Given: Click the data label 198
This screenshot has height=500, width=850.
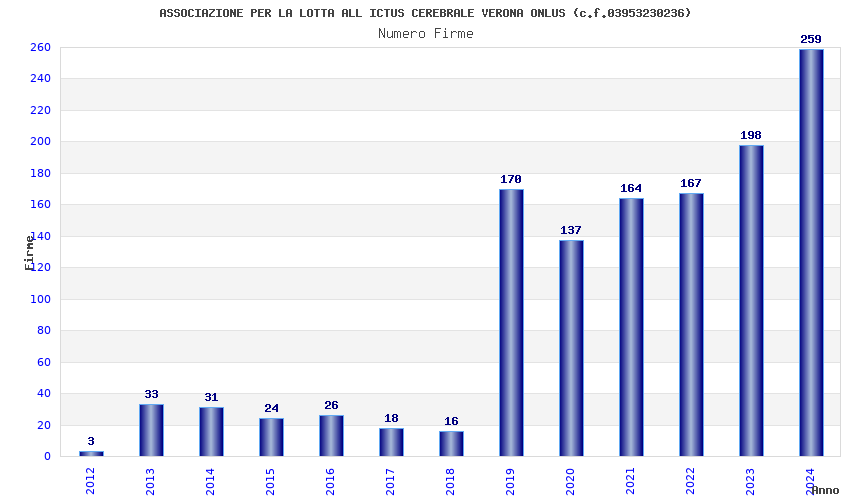Looking at the screenshot, I should 751,136.
